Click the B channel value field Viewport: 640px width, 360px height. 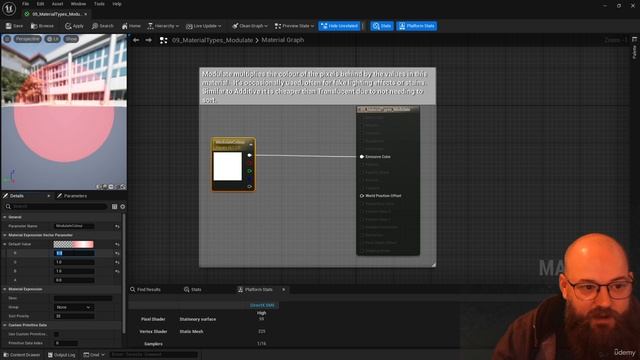[x=74, y=271]
